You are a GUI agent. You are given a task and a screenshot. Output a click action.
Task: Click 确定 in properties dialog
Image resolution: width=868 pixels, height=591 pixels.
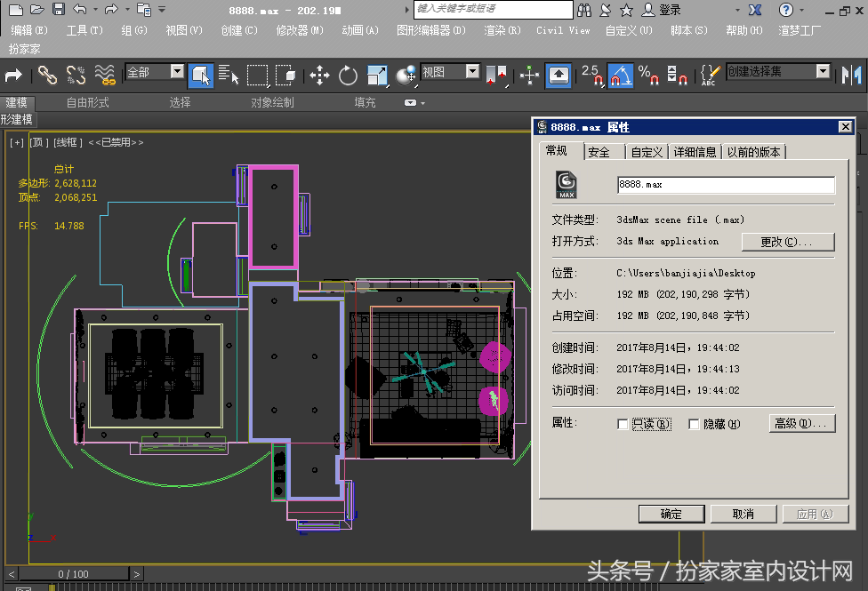671,514
